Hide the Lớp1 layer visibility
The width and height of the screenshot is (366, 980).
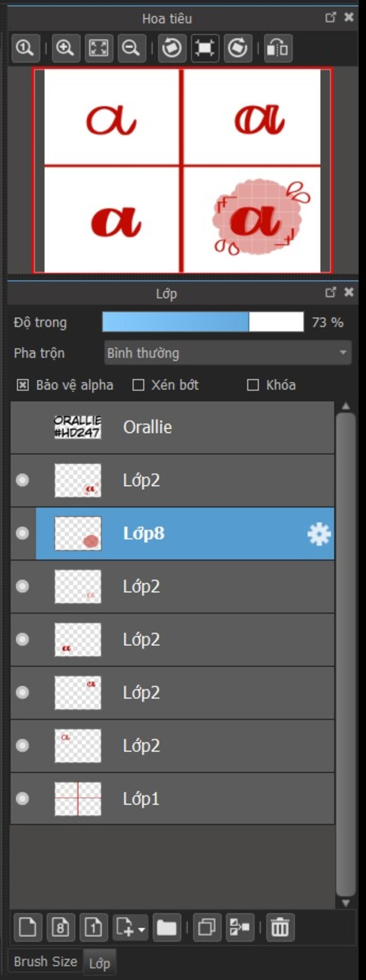point(23,799)
